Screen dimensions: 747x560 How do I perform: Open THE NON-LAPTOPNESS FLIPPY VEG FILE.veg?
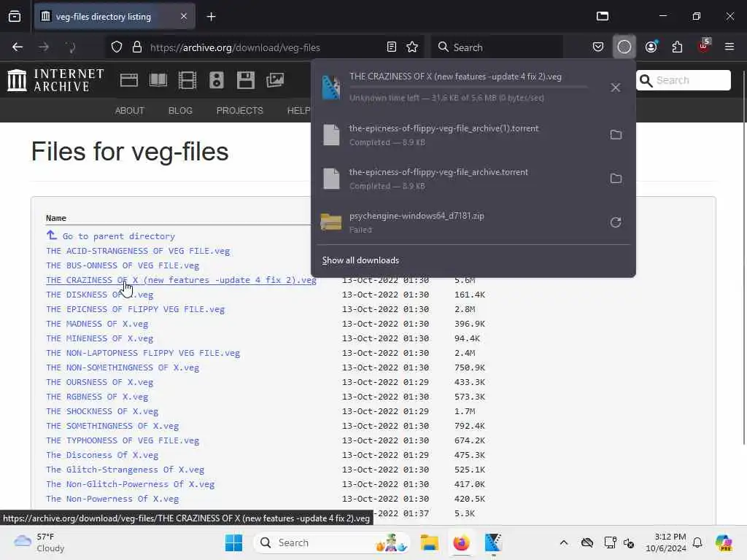pos(143,353)
